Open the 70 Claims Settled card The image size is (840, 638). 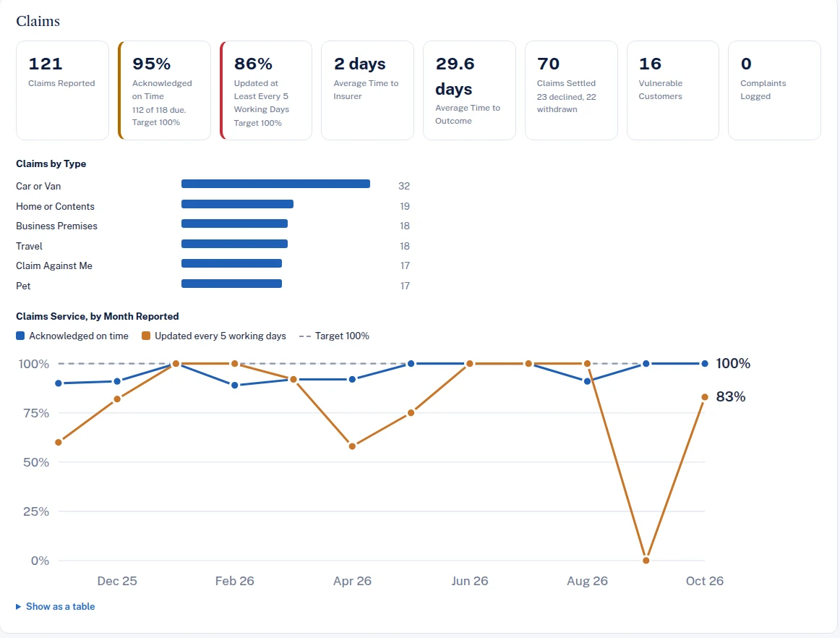pos(571,90)
